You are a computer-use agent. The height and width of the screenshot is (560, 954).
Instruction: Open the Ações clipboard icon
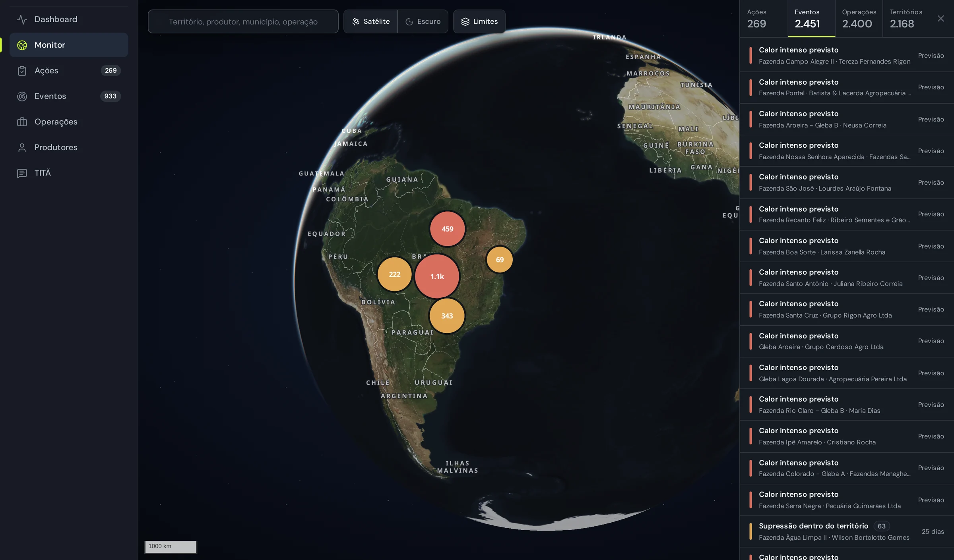coord(22,71)
